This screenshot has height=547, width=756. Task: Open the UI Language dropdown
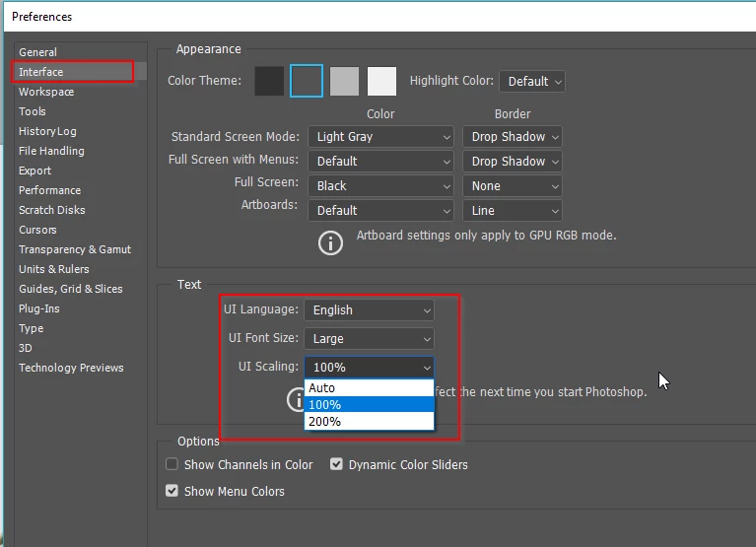pos(370,310)
